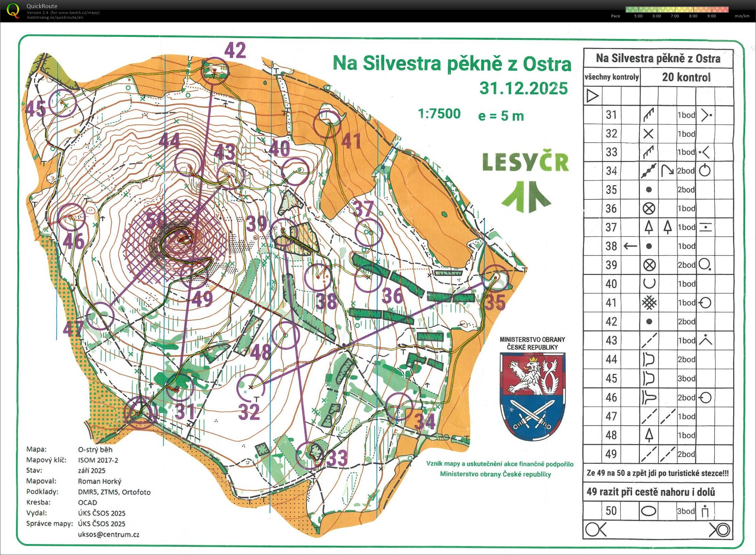
Task: Click control circle 47 on the map
Action: pos(100,316)
